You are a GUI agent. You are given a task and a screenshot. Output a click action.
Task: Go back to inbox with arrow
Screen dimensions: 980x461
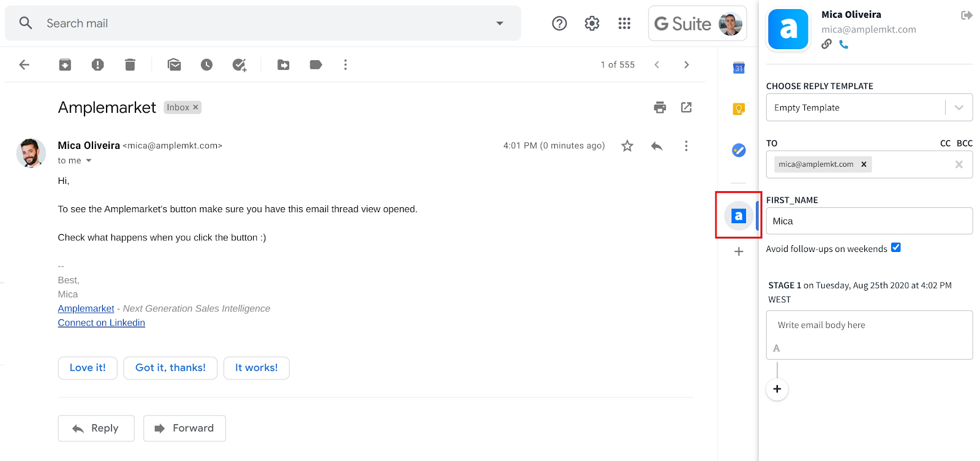point(24,64)
